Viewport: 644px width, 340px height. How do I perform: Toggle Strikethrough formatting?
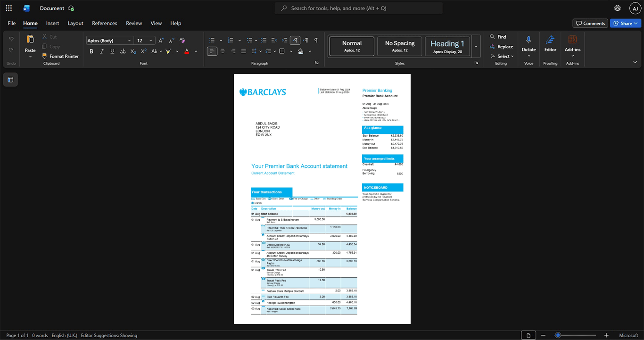click(x=123, y=51)
